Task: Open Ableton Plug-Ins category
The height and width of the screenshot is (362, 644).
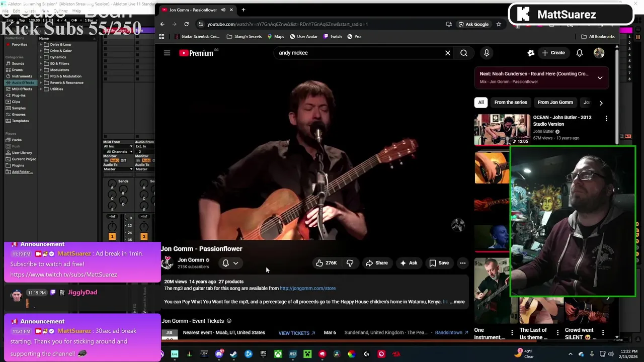Action: tap(19, 96)
